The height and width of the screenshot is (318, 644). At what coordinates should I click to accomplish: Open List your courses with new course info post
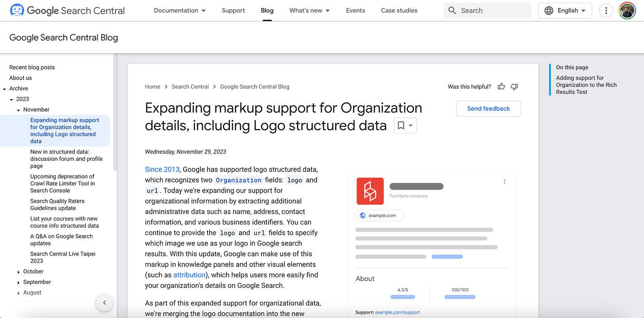pos(65,222)
